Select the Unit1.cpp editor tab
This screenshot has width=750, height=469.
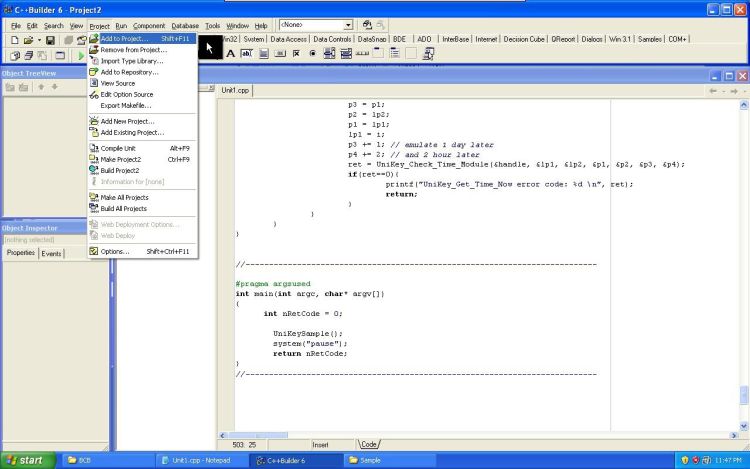(x=235, y=90)
